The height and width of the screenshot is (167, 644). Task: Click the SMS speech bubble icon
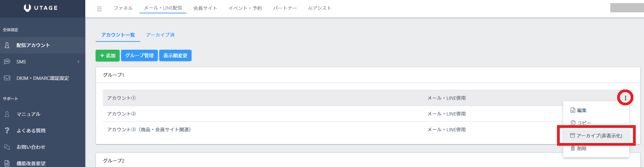pyautogui.click(x=7, y=62)
